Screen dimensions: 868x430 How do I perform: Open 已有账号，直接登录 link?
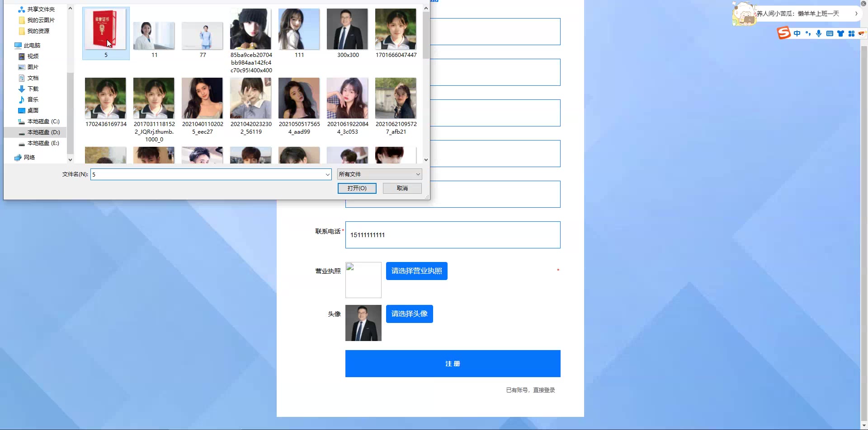pyautogui.click(x=530, y=390)
